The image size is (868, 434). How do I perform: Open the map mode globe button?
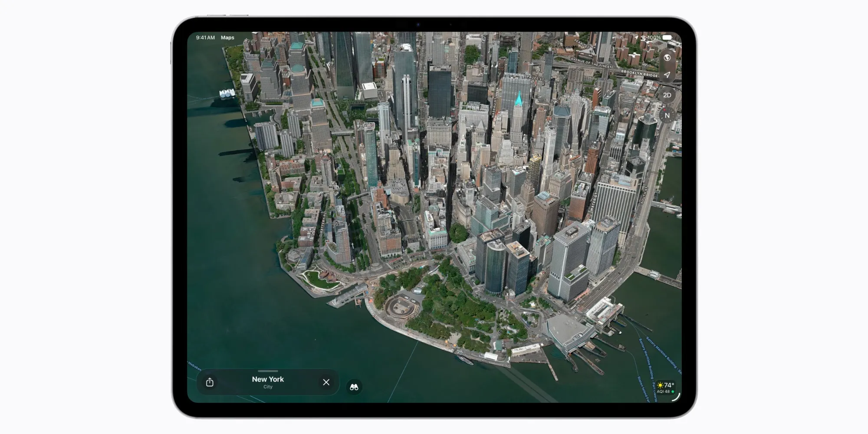pyautogui.click(x=667, y=57)
